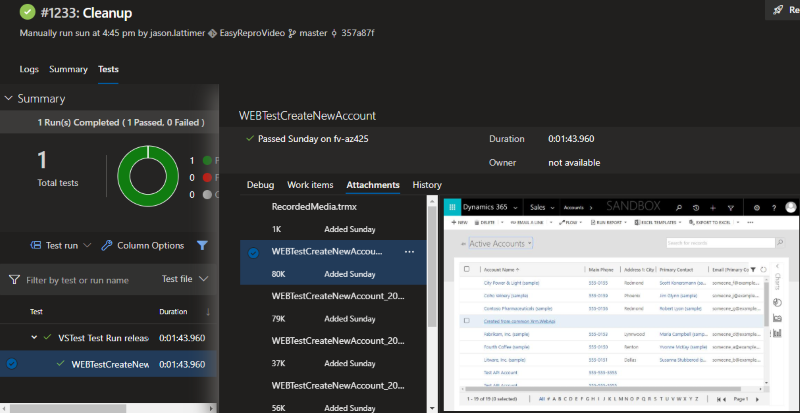Collapse the Summary section chevron
This screenshot has width=800, height=413.
tap(8, 99)
